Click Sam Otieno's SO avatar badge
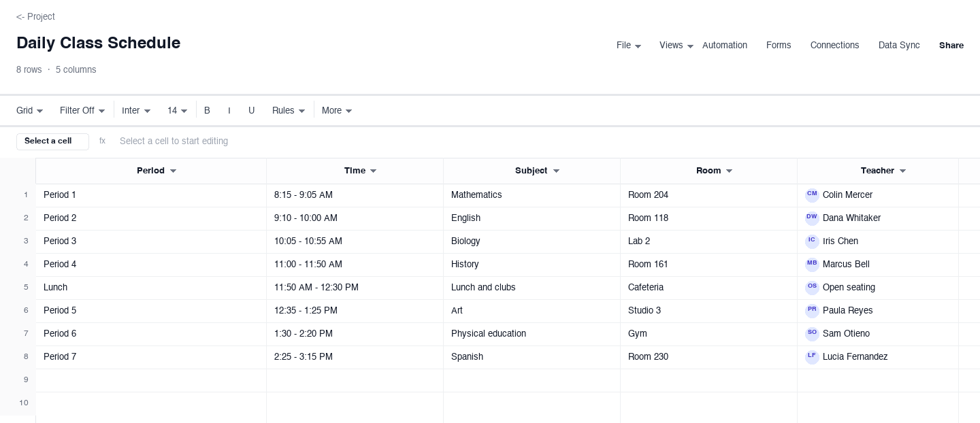Image resolution: width=980 pixels, height=423 pixels. click(812, 334)
